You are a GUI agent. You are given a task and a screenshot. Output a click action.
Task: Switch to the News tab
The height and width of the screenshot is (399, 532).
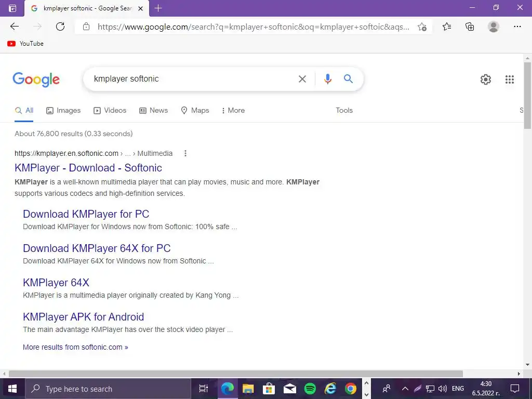[x=154, y=110]
